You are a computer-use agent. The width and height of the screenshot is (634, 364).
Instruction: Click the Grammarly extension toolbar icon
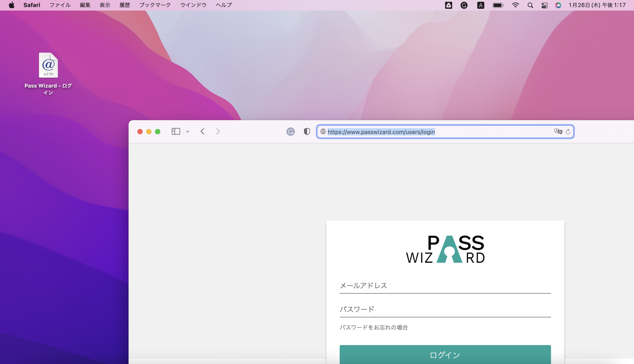291,132
